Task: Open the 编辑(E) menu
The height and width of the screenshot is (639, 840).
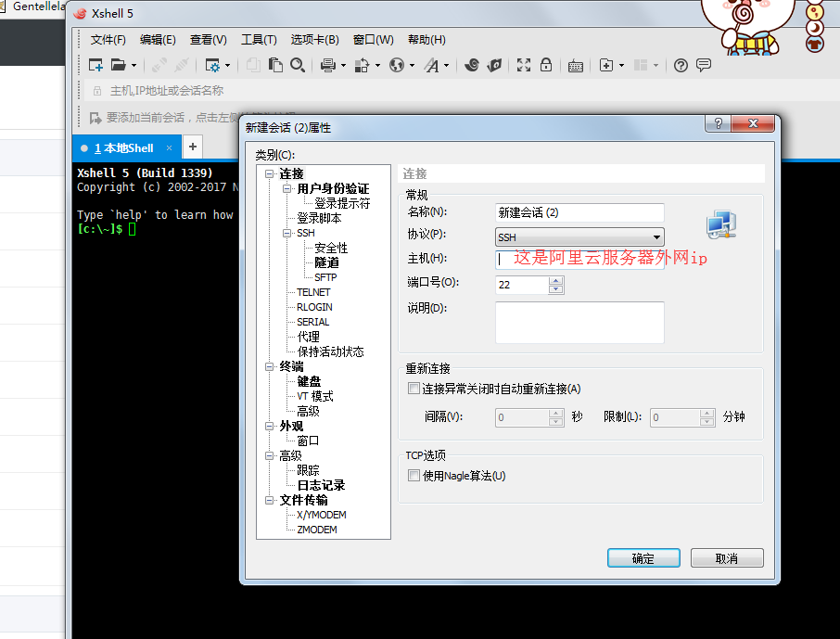Action: [x=158, y=40]
